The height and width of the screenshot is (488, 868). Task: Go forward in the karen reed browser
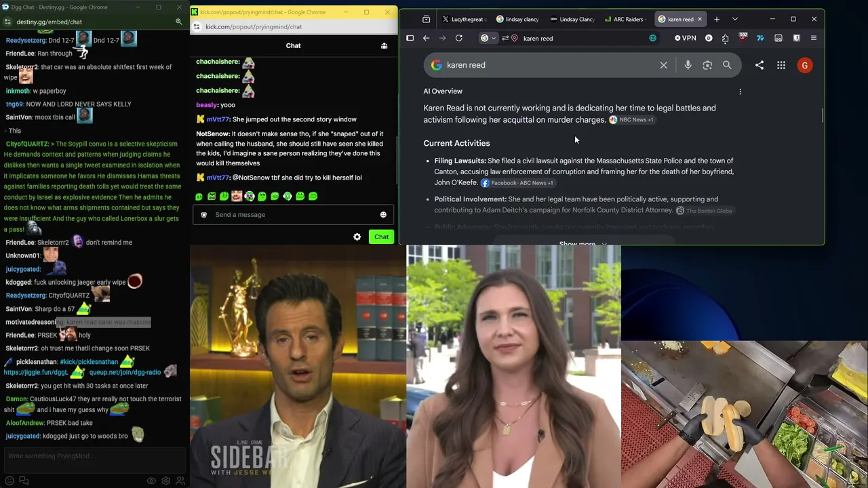[x=443, y=38]
